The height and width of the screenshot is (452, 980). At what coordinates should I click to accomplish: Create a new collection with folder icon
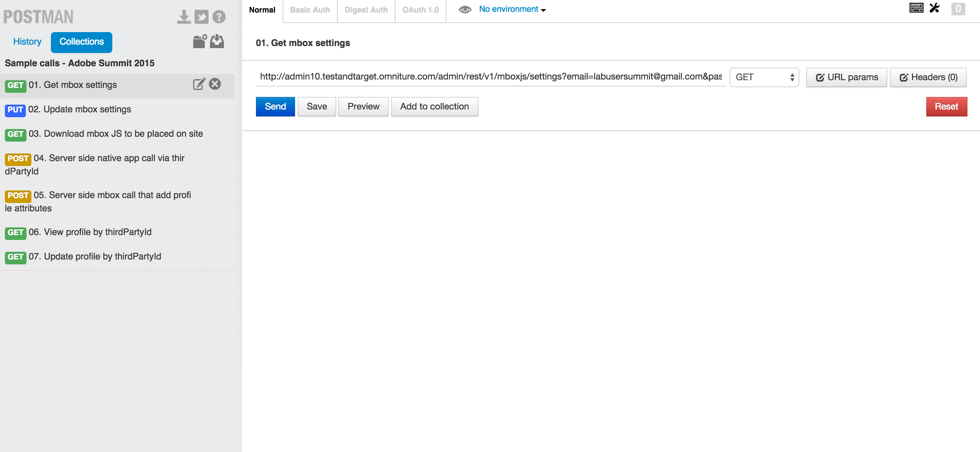(x=199, y=41)
